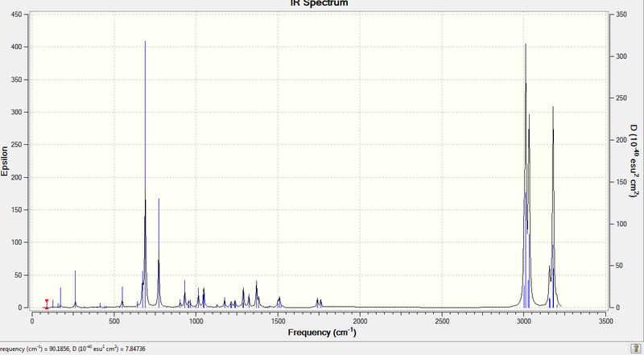This screenshot has width=644, height=355.
Task: Click the '3500' x-axis tick label
Action: pos(606,320)
